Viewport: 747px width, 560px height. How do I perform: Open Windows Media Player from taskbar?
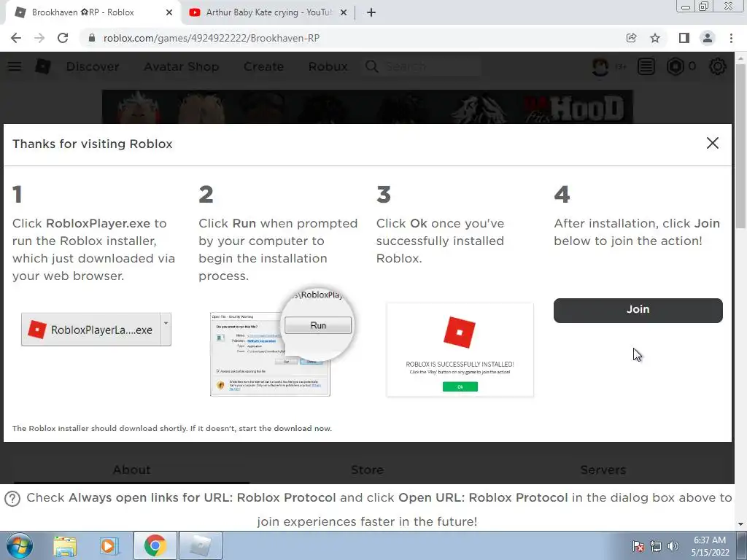[x=109, y=545]
